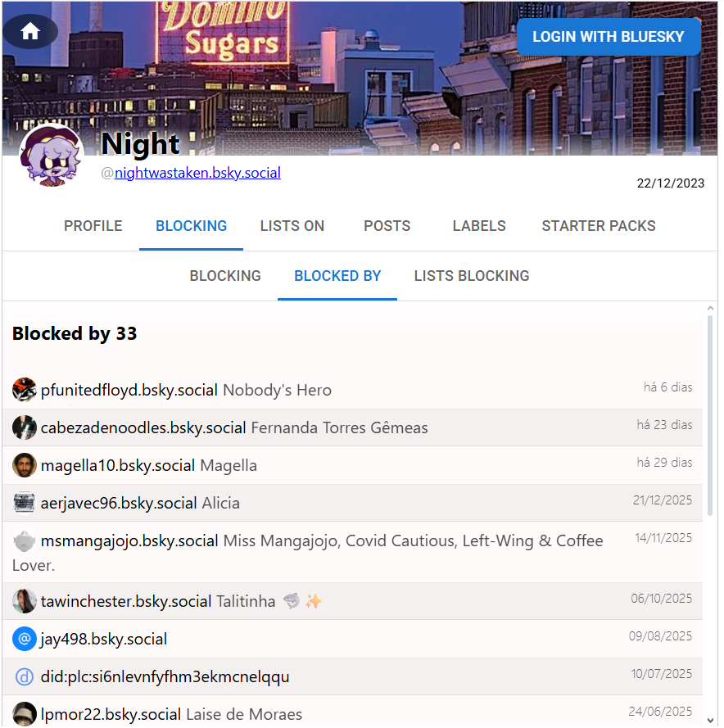Click the home icon button

(30, 32)
